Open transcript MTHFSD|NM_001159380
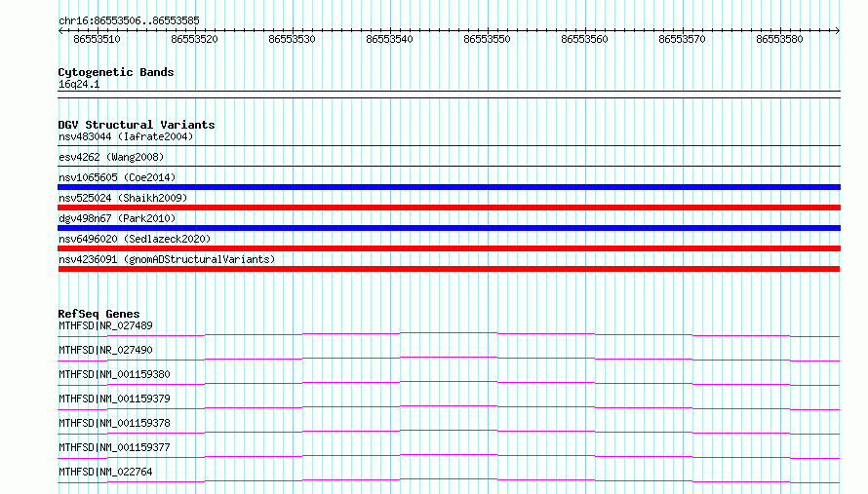Viewport: 868px width, 494px height. [114, 374]
